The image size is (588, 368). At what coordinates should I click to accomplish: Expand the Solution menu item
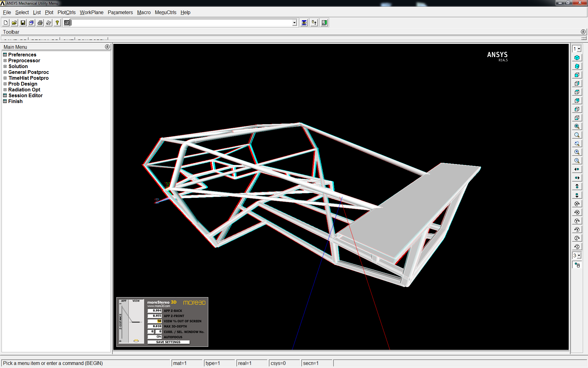click(5, 66)
